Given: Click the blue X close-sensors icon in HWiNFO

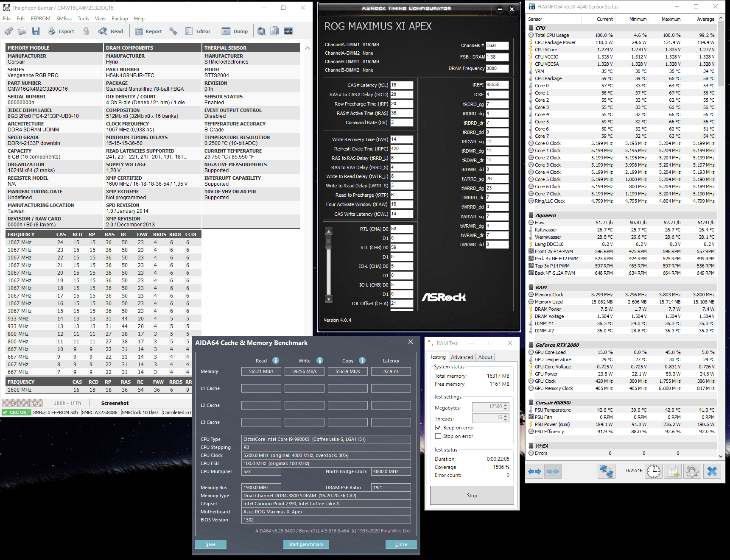Looking at the screenshot, I should (x=712, y=471).
